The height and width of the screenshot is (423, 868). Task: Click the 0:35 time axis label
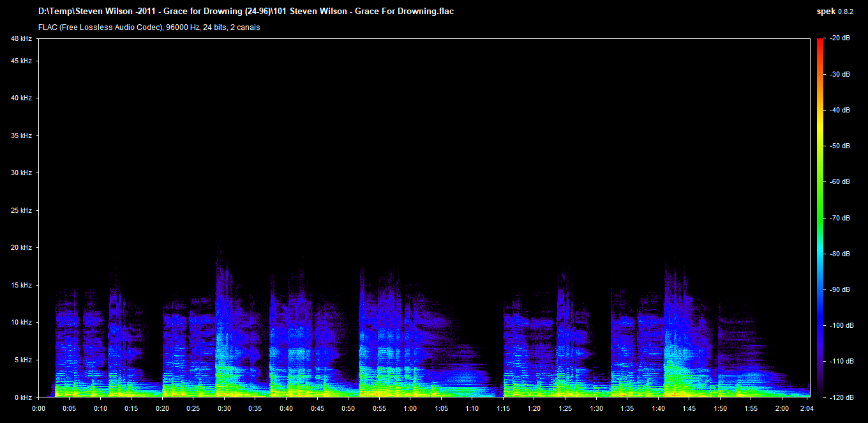(x=255, y=408)
